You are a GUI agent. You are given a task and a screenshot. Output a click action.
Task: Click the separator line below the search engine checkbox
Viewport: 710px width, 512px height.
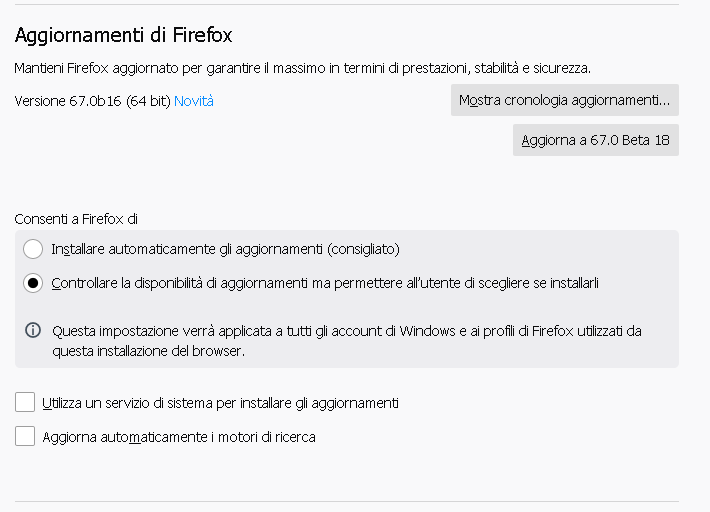[x=347, y=501]
